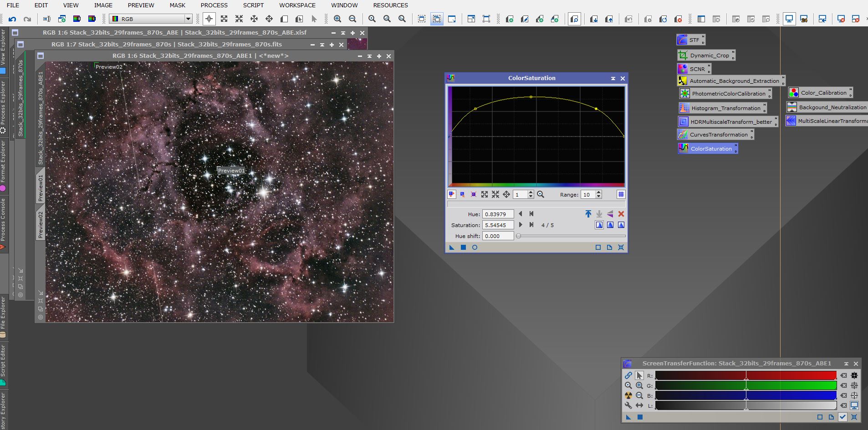Click STF zoom-in magnifier next to G channel
The height and width of the screenshot is (430, 868).
click(639, 385)
